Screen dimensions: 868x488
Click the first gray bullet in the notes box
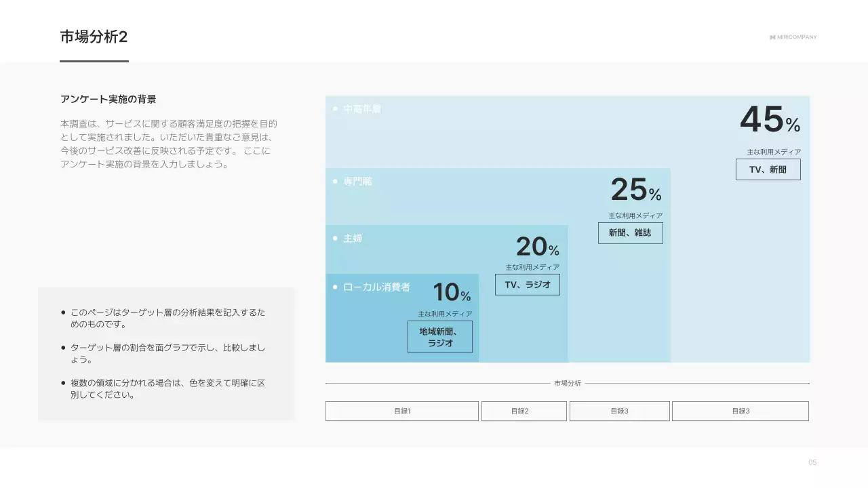(62, 311)
